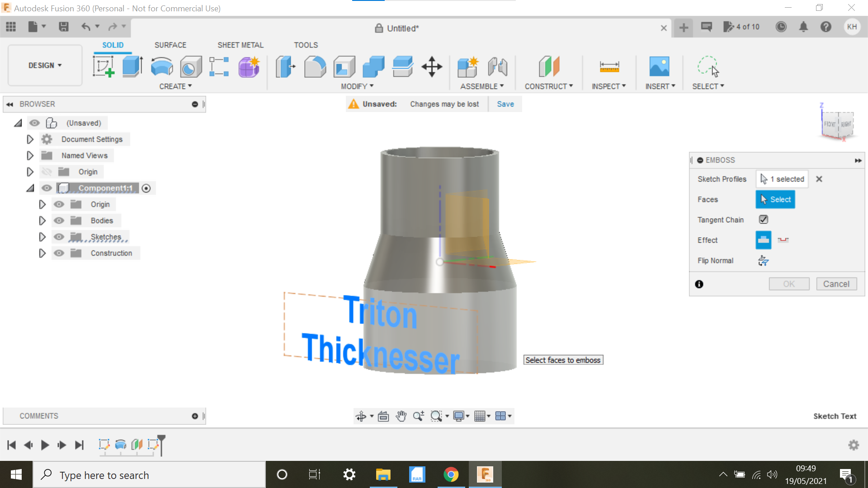Click the timeline settings gear
Viewport: 868px width, 488px height.
click(854, 445)
